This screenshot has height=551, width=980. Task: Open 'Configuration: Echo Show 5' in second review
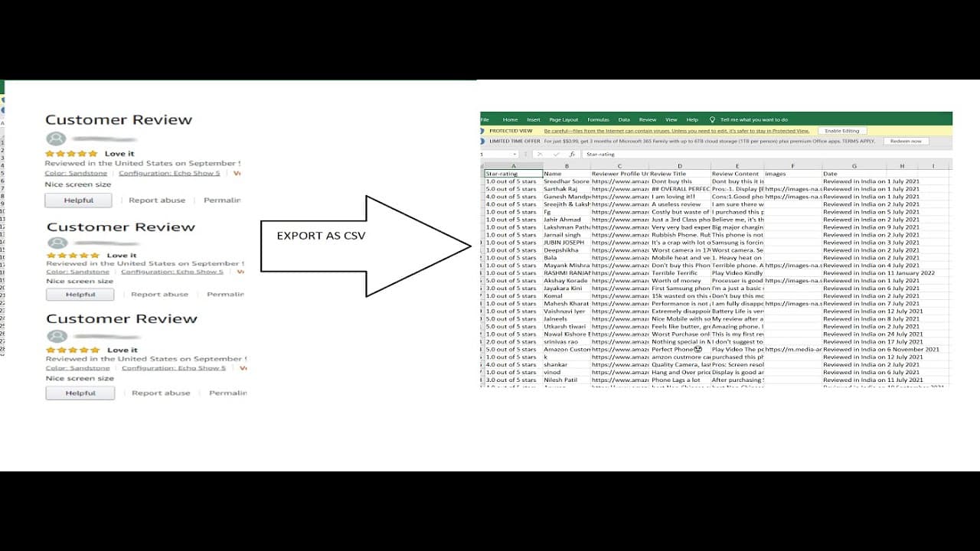pyautogui.click(x=172, y=272)
